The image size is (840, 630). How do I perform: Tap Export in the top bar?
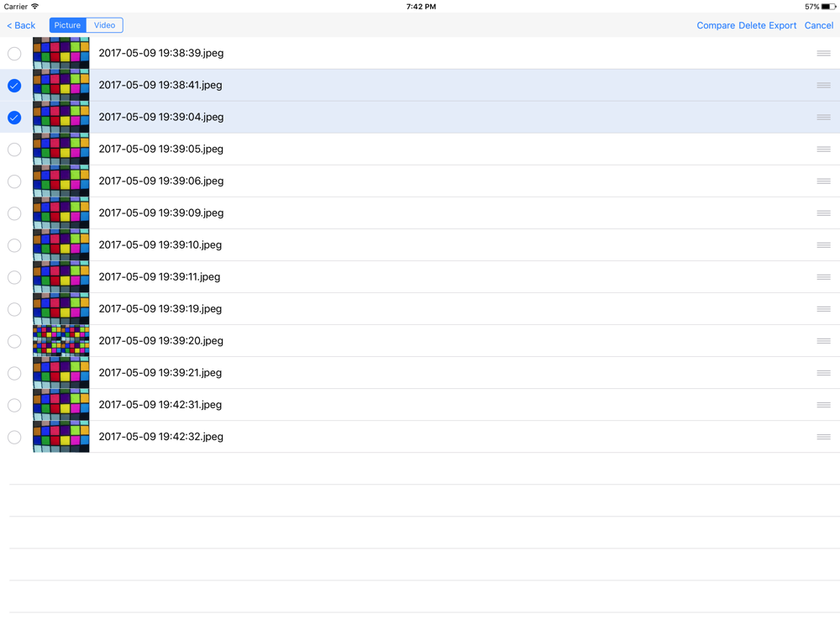click(x=783, y=25)
